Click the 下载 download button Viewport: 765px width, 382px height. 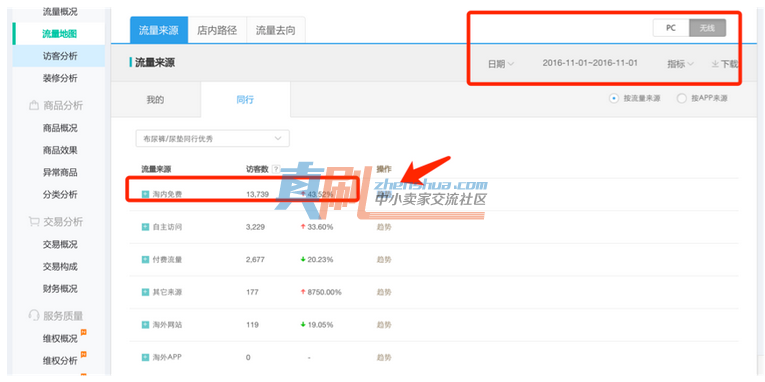click(725, 64)
